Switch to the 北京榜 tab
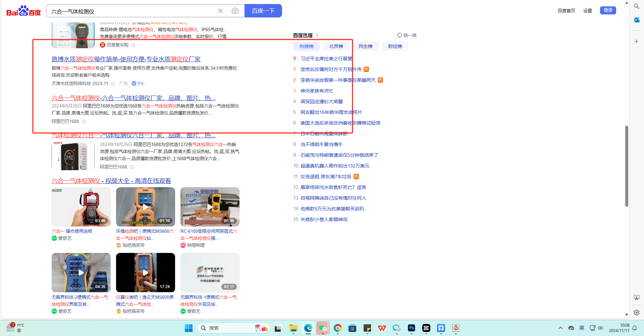644x336 pixels. point(336,46)
